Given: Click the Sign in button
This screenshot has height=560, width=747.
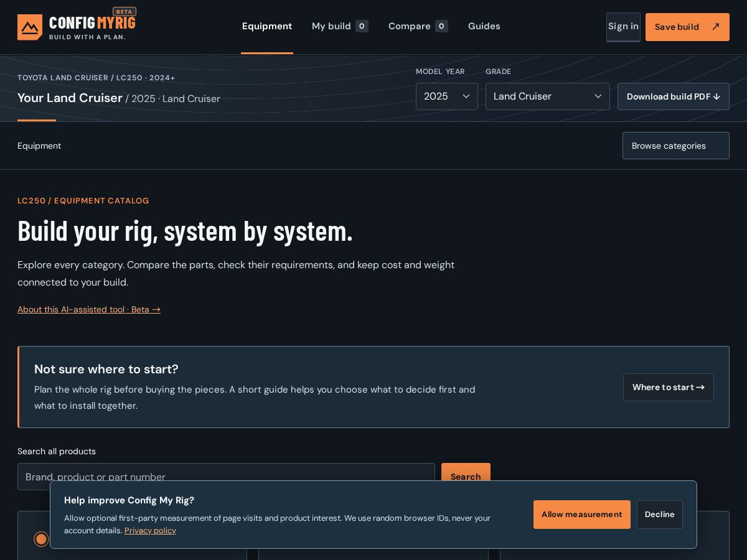Looking at the screenshot, I should [623, 27].
